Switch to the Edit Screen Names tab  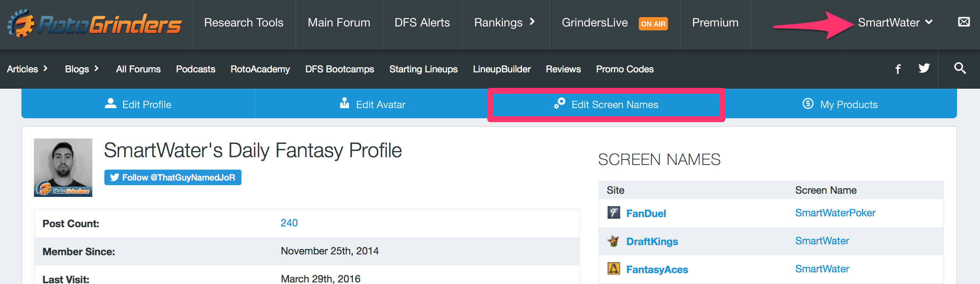point(606,104)
